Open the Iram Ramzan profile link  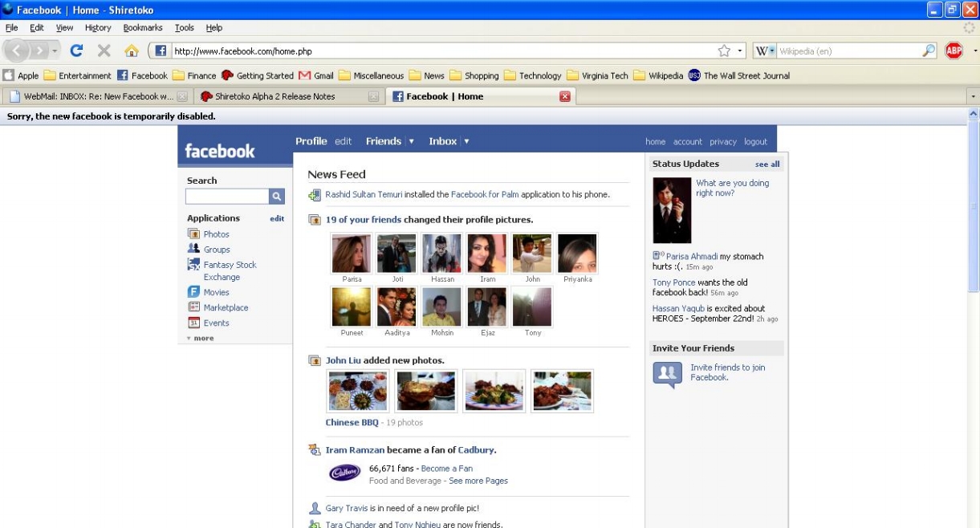pyautogui.click(x=355, y=450)
